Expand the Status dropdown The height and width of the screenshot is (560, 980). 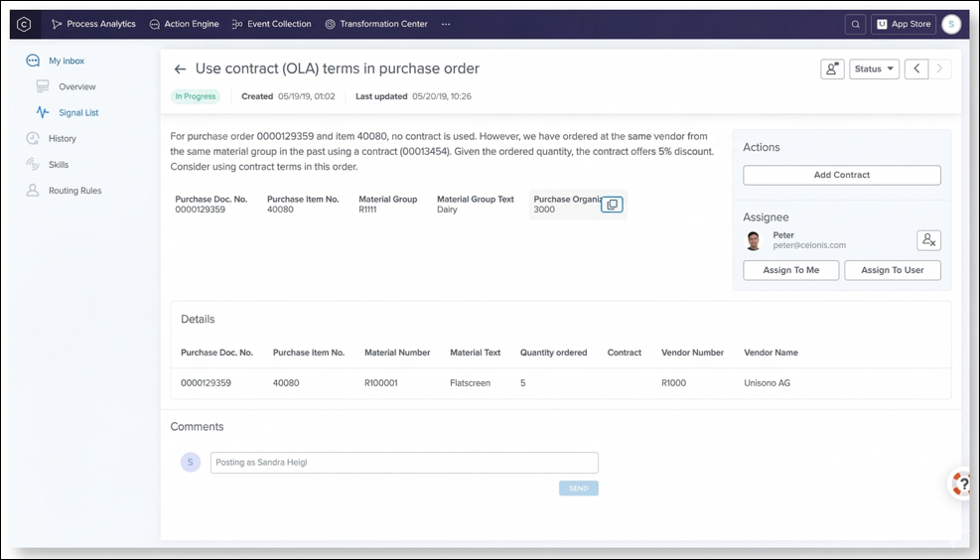point(874,70)
